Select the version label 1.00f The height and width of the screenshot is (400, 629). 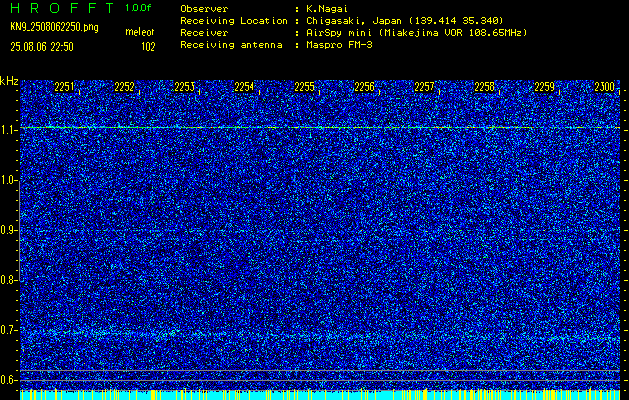138,8
